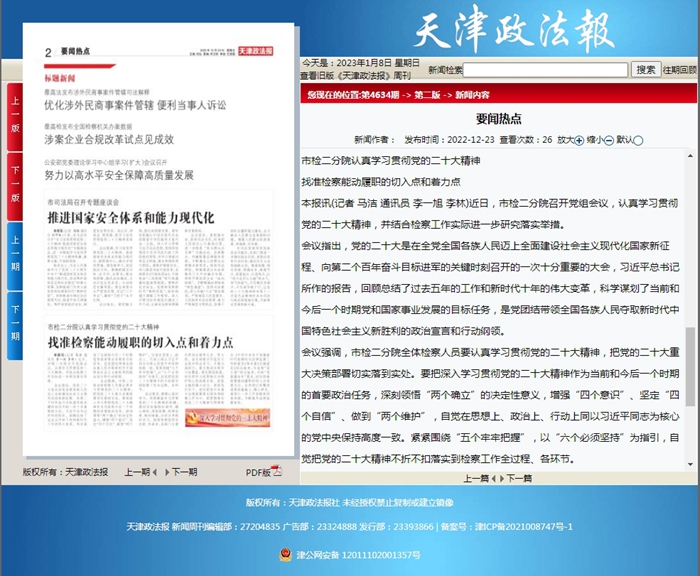Click subheading 市司法局召开专题座谈会 on page
700x576 pixels.
tap(83, 203)
